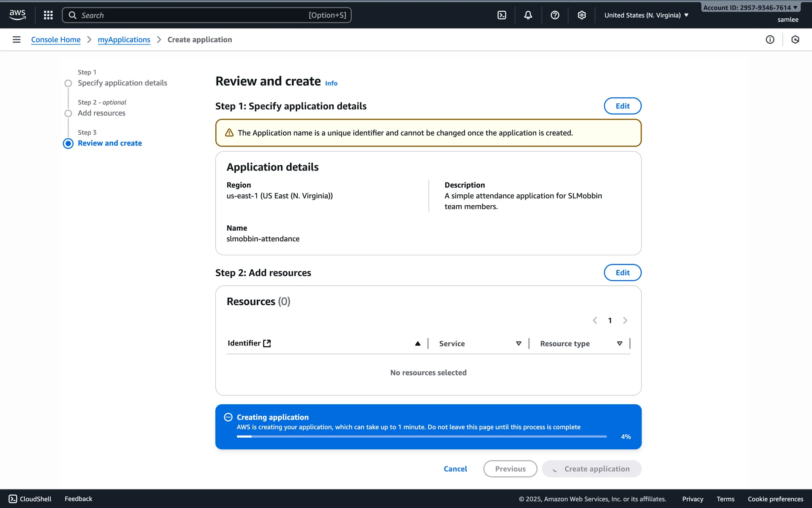Go to the Console Home breadcrumb

pos(56,39)
